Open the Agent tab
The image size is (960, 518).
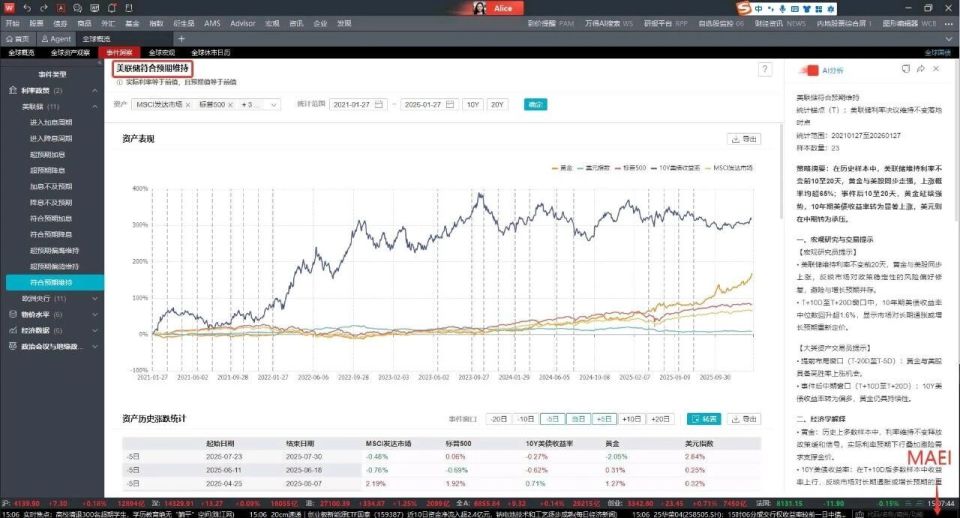56,39
